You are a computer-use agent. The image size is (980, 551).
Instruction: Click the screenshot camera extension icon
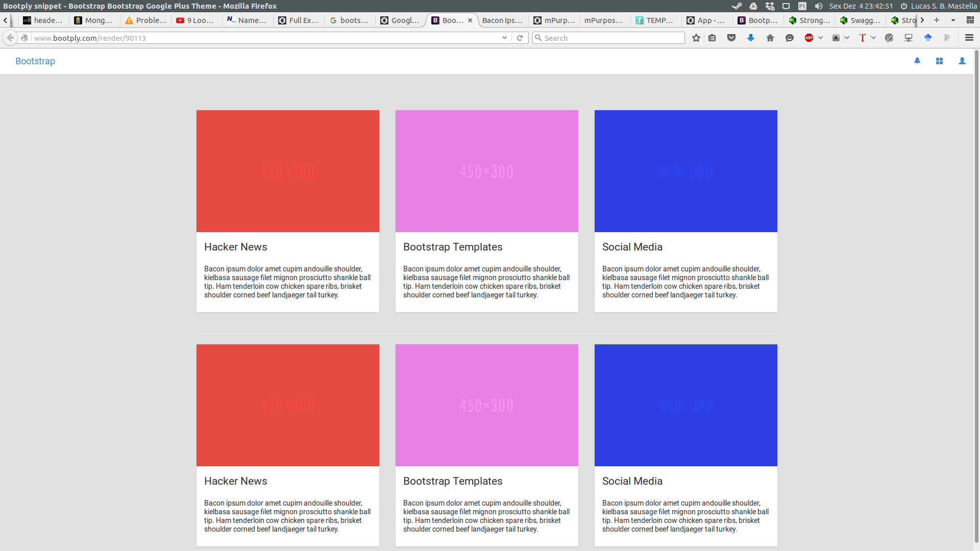coord(836,38)
